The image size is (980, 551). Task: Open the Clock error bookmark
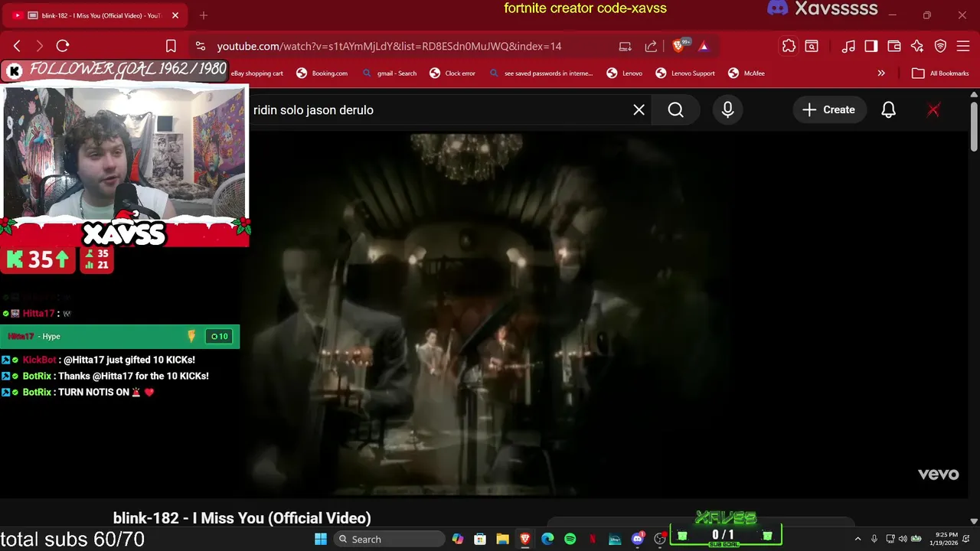452,73
